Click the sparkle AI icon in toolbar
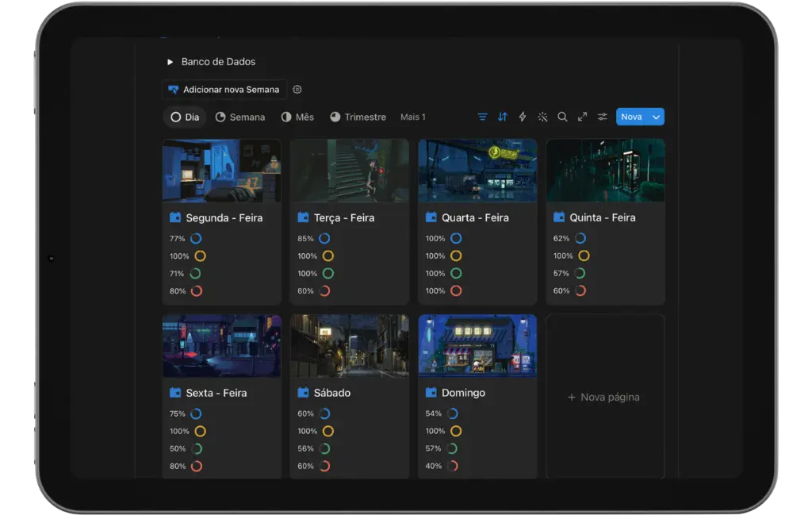This screenshot has height=515, width=812. pyautogui.click(x=542, y=117)
